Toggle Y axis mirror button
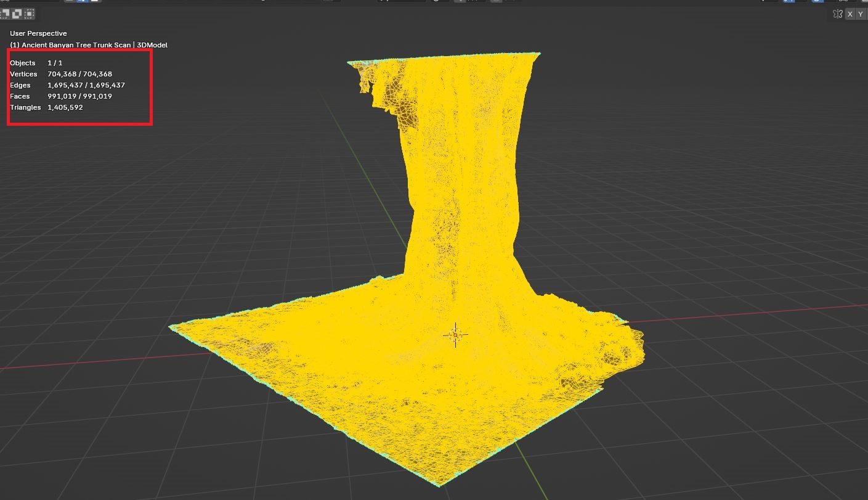The width and height of the screenshot is (868, 500). pos(861,14)
